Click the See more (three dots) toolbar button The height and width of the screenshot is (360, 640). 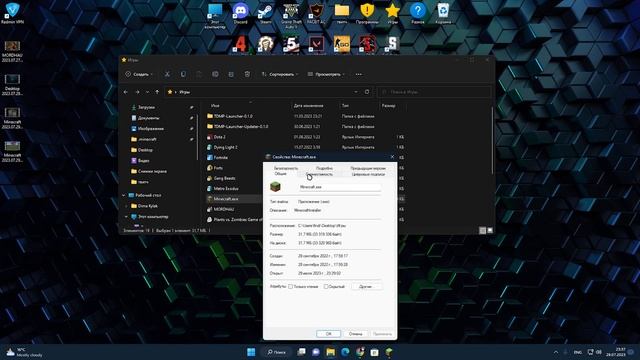point(358,74)
